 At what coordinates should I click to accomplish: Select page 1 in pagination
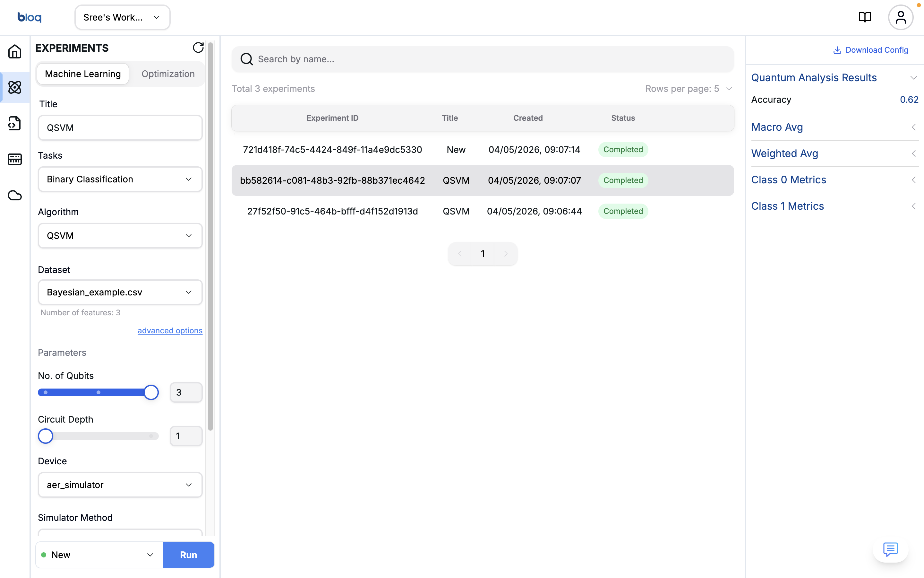click(x=483, y=253)
